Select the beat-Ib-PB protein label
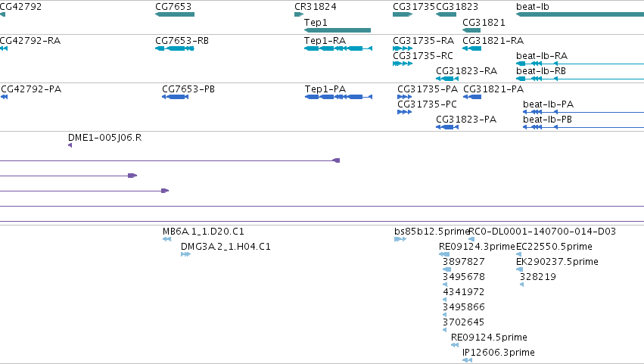Screen dimensions: 644x364 click(x=547, y=120)
